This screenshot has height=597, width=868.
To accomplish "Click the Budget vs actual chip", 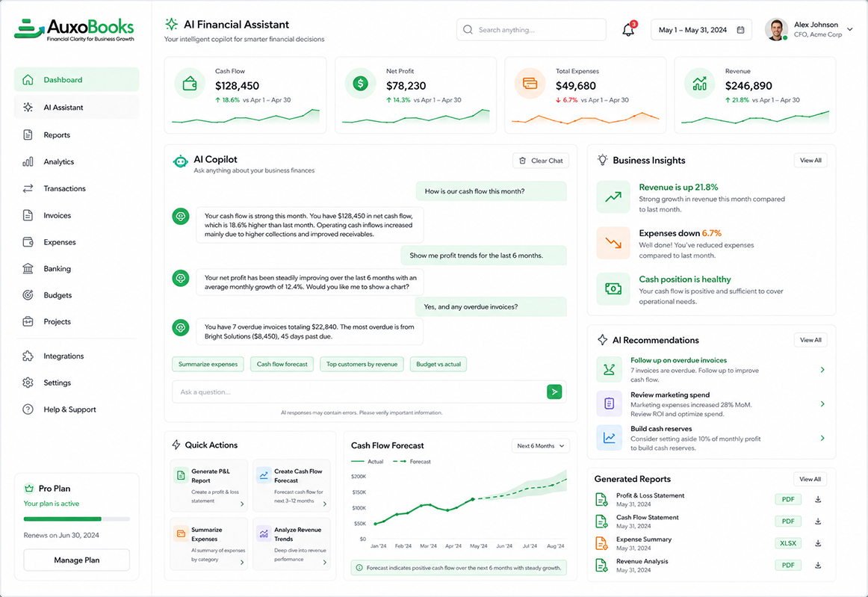I will [438, 364].
